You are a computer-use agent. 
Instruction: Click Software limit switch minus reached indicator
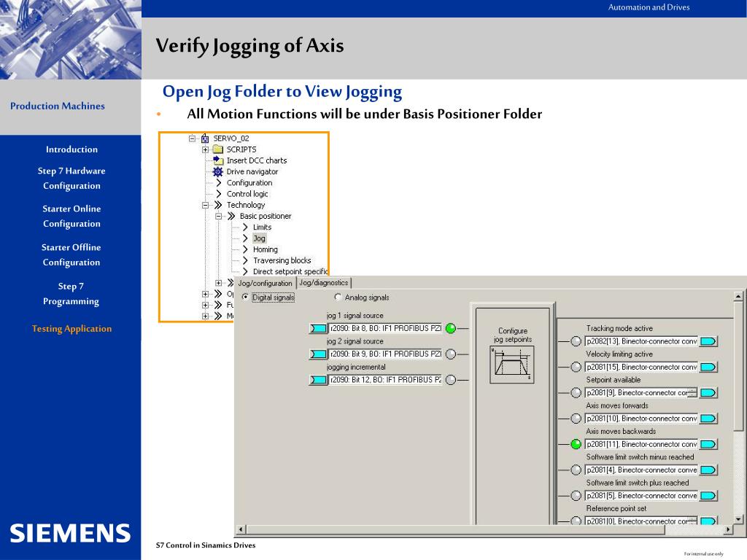tap(576, 470)
